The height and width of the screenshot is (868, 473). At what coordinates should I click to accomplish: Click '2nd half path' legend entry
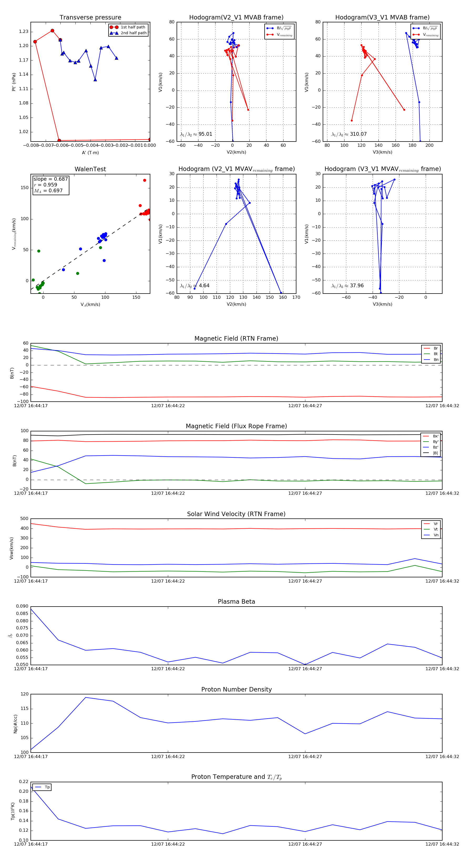pos(128,33)
